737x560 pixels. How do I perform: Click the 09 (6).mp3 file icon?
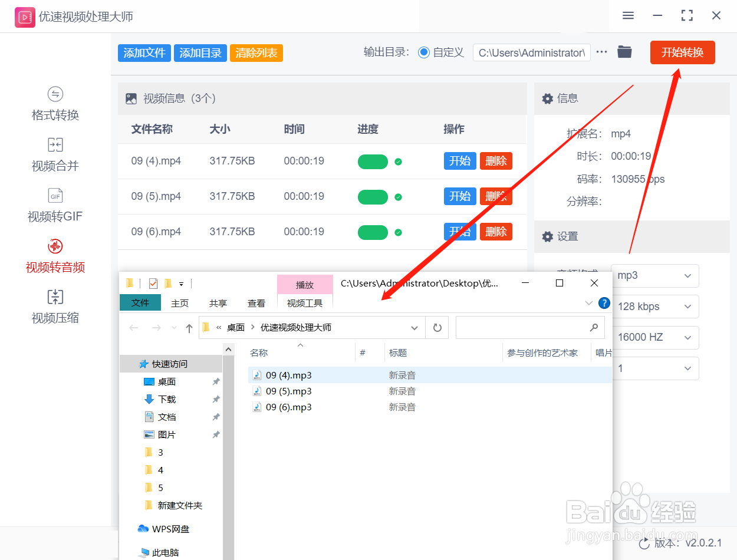(x=256, y=407)
